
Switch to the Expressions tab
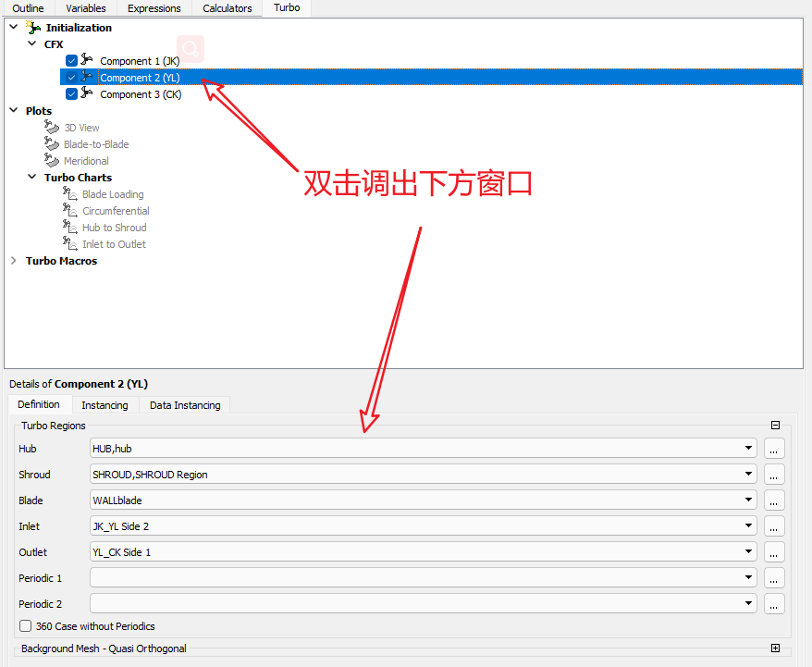click(x=154, y=8)
